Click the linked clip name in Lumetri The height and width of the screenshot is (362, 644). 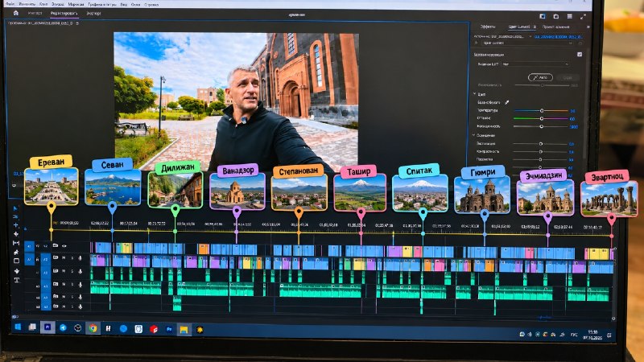559,37
